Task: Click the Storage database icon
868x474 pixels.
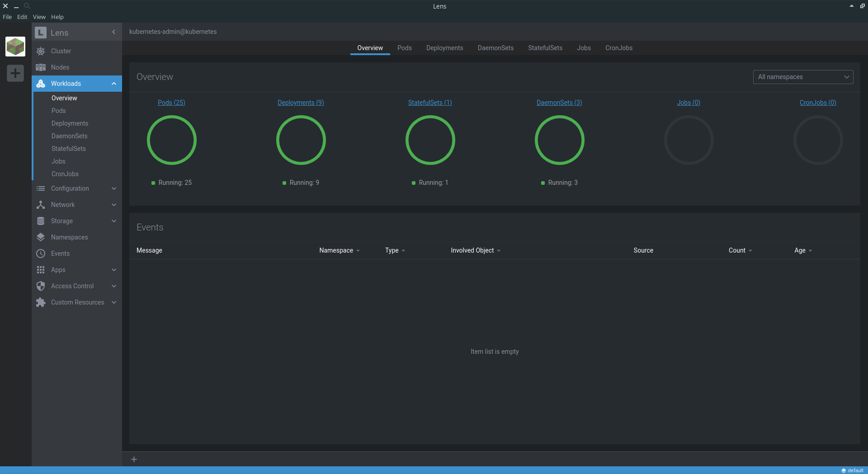Action: pyautogui.click(x=41, y=221)
